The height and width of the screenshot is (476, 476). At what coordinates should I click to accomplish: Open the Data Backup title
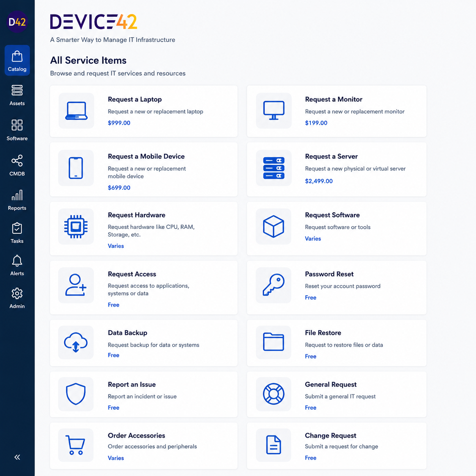point(128,333)
